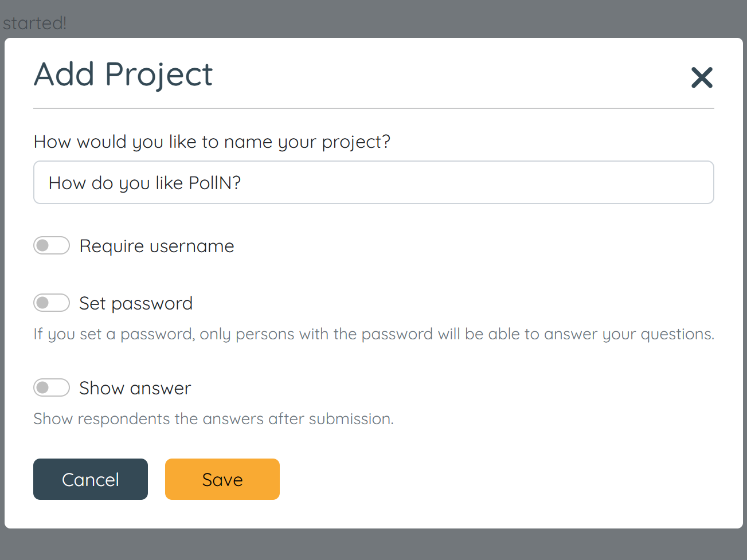747x560 pixels.
Task: Click the password explanation helper text
Action: [x=373, y=334]
